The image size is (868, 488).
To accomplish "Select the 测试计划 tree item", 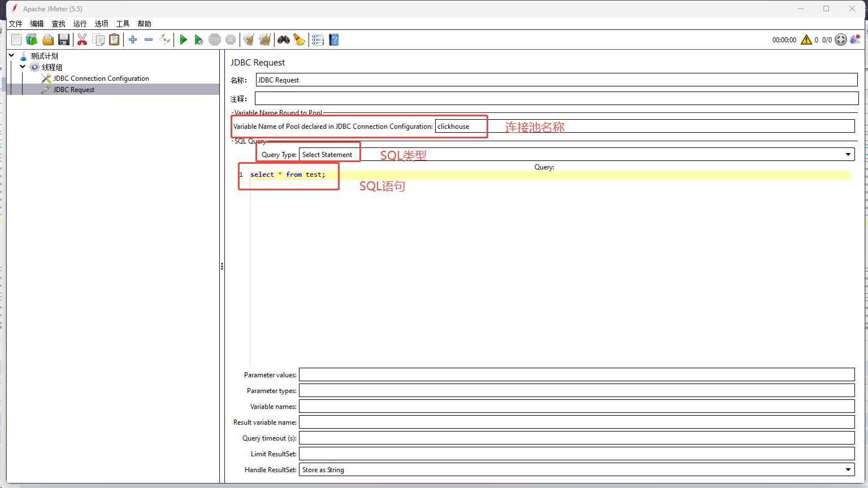I will coord(45,56).
